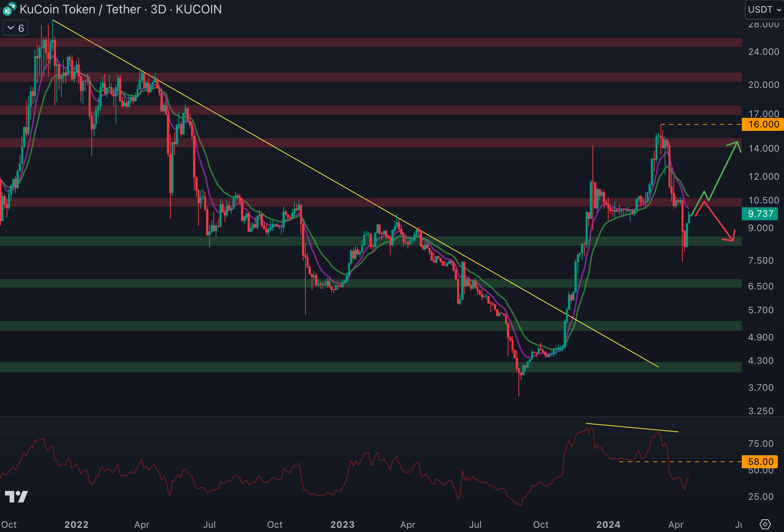Viewport: 784px width, 532px height.
Task: Click the TradingView logo watermark
Action: [x=16, y=497]
